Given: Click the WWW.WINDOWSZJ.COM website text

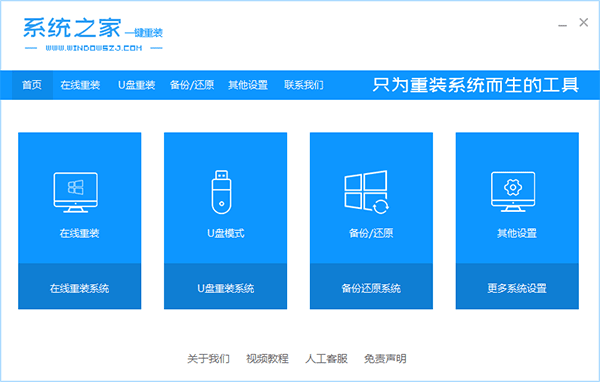Looking at the screenshot, I should (x=94, y=48).
